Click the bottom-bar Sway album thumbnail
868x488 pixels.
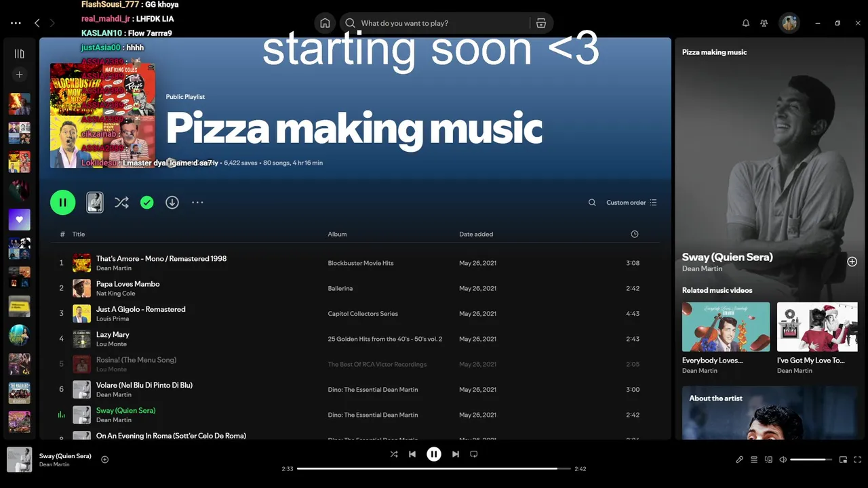tap(19, 460)
